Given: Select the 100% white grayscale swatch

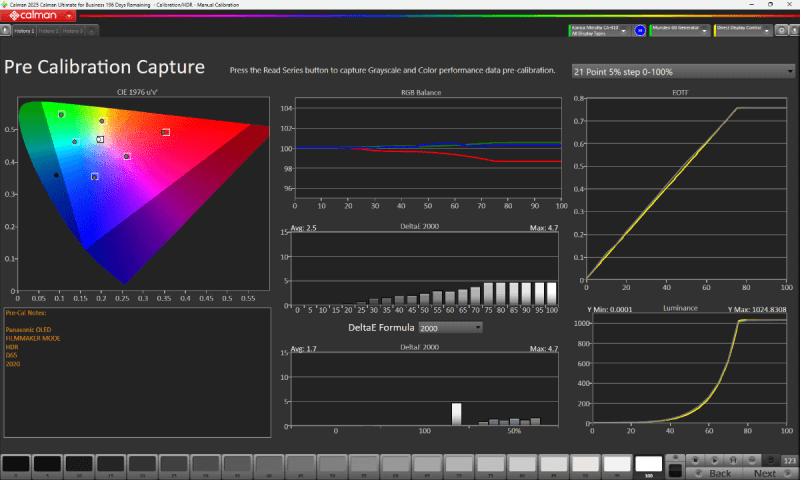Looking at the screenshot, I should pyautogui.click(x=648, y=465).
